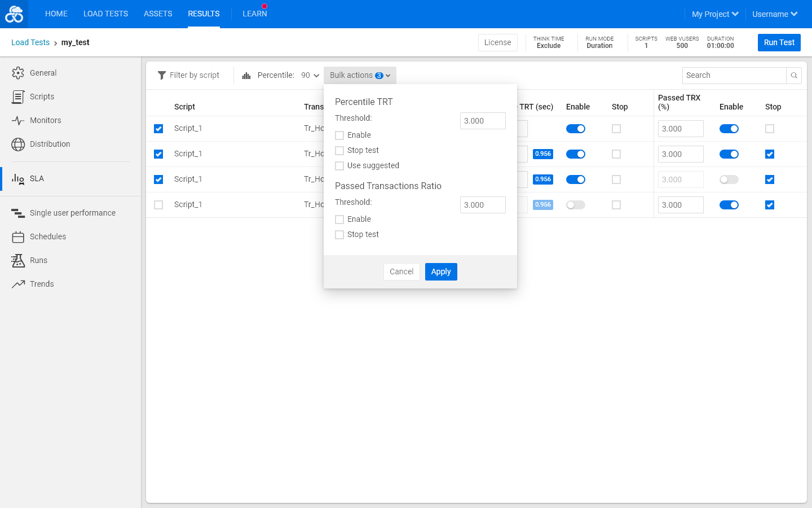The image size is (812, 508).
Task: Click Percentile TRT threshold input field
Action: click(483, 121)
